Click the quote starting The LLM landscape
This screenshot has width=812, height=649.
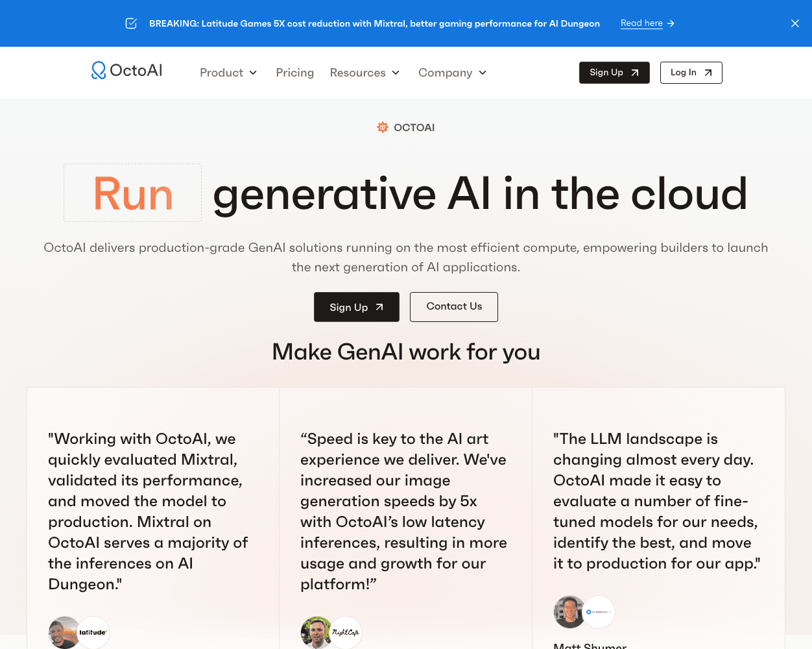[x=656, y=501]
